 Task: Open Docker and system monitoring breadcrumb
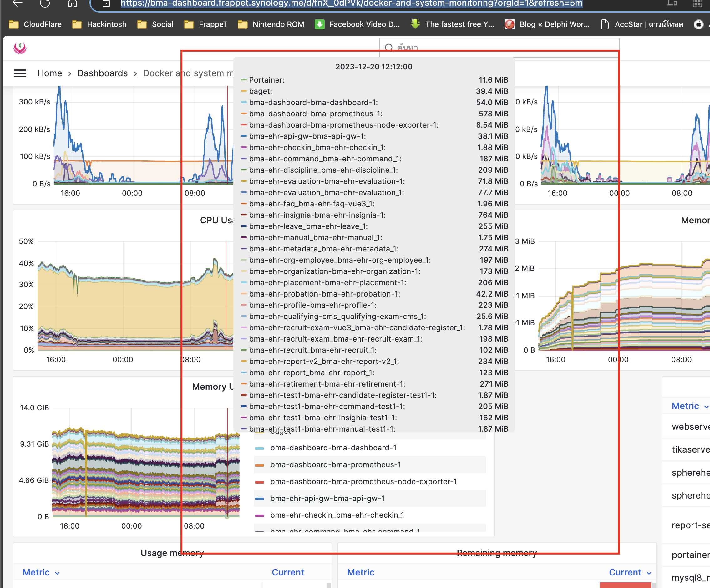(188, 73)
